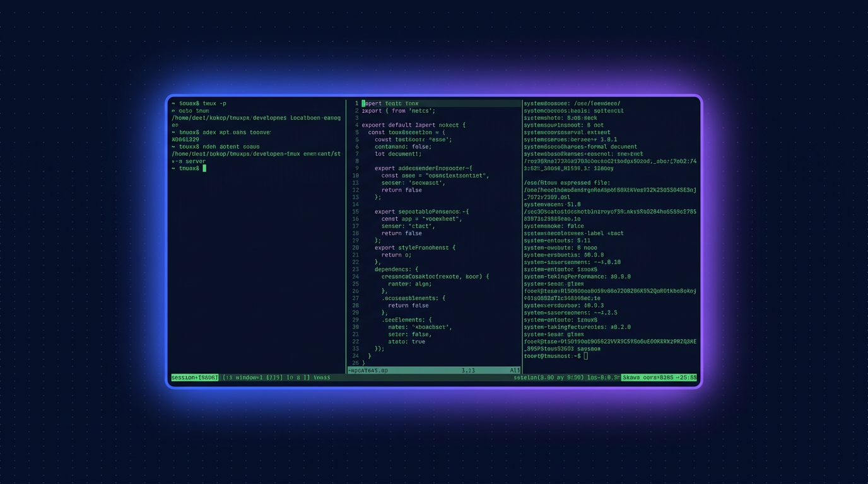Click 'return false' on editor line 12
The width and height of the screenshot is (868, 484).
(x=402, y=190)
